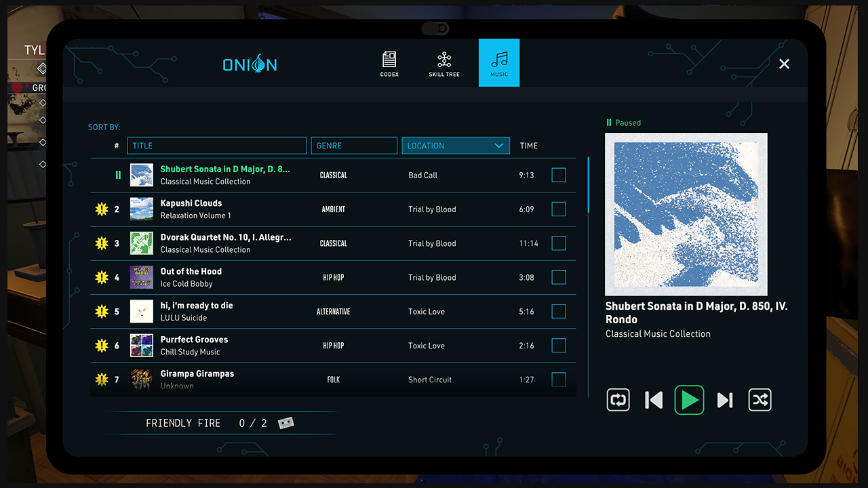The height and width of the screenshot is (488, 868).
Task: Click the FOLK genre label
Action: 334,380
